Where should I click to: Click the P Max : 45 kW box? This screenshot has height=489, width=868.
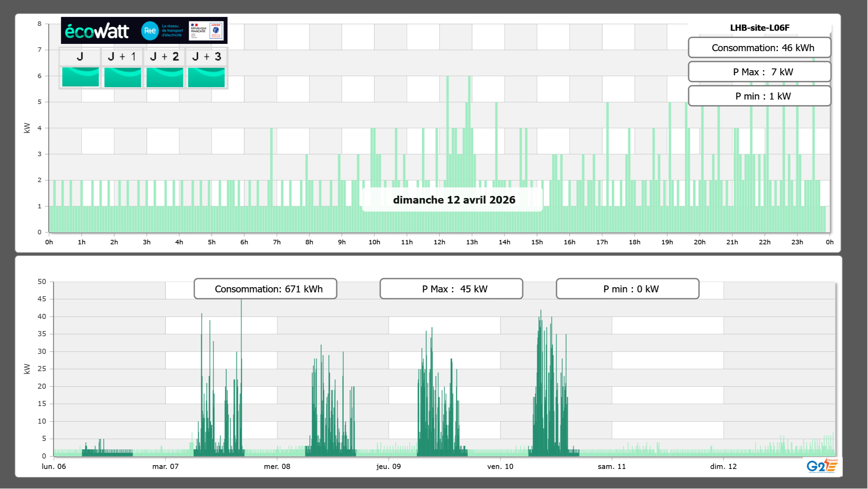(451, 289)
